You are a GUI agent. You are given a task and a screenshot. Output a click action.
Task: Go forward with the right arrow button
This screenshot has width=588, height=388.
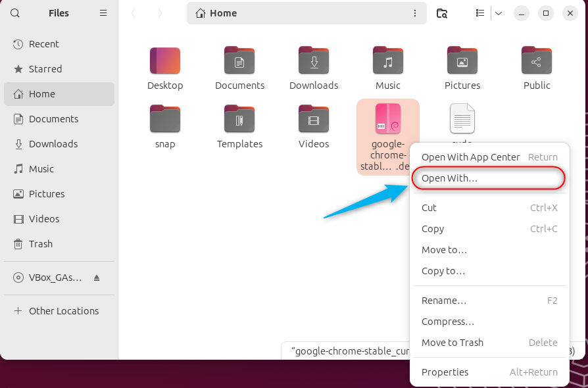click(160, 13)
